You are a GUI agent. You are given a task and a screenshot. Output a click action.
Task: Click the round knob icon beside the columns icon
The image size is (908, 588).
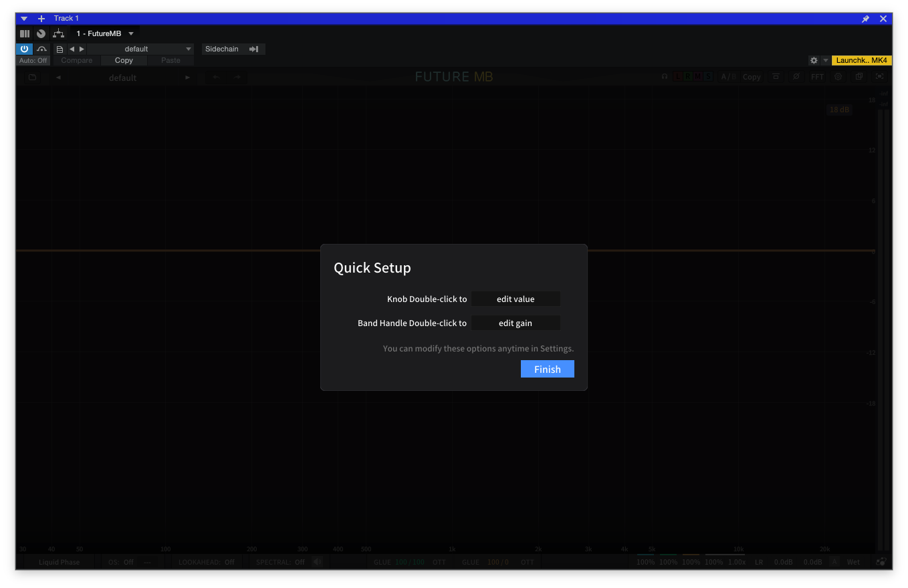41,33
